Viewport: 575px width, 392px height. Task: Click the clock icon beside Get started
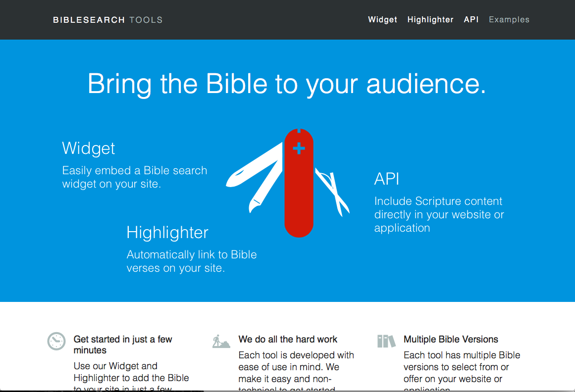56,341
